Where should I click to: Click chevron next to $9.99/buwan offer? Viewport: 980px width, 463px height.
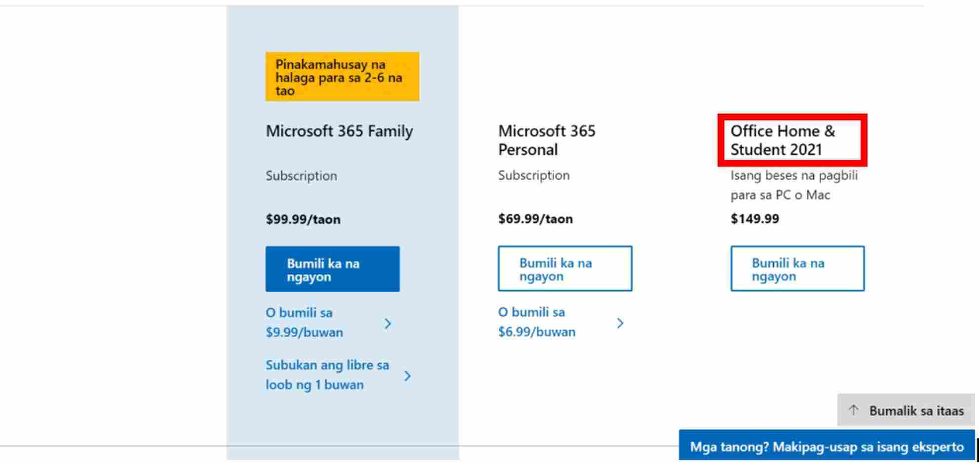(388, 323)
